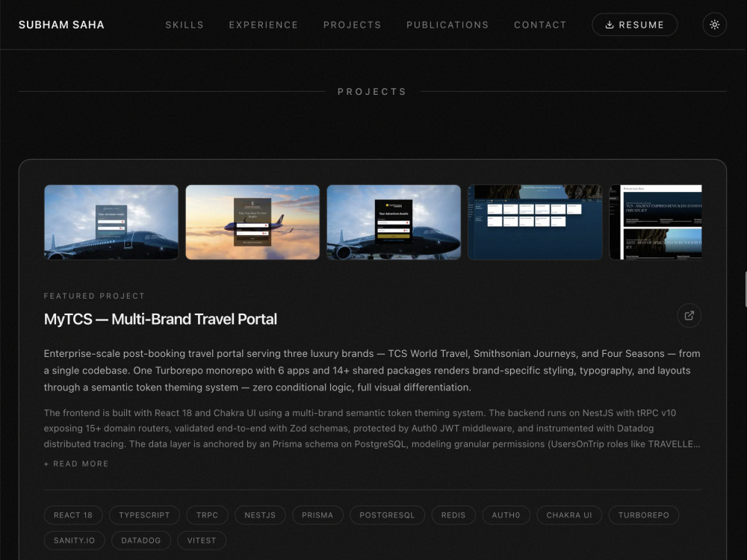747x560 pixels.
Task: Click the page's vertical scrollbar handle
Action: 745,289
